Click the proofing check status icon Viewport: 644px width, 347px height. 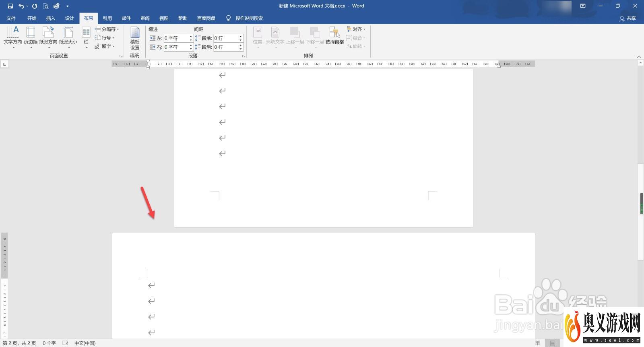65,343
